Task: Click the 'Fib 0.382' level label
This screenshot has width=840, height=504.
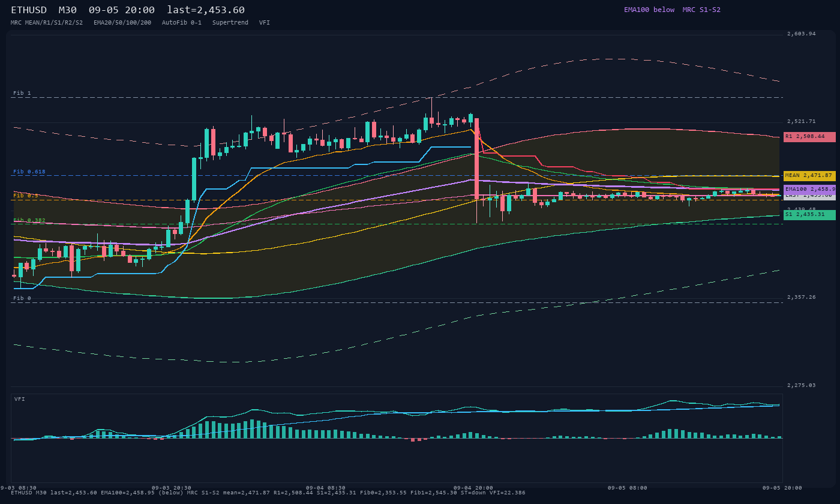Action: [29, 220]
